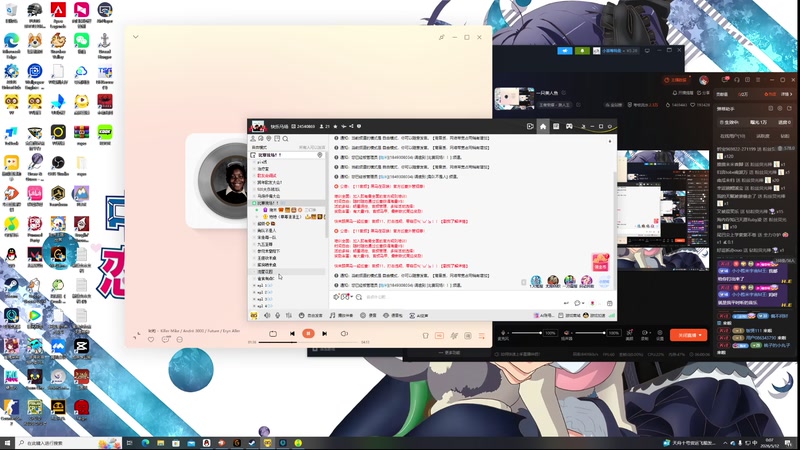This screenshot has width=800, height=450.
Task: Toggle the speaker in YY bottom bar
Action: (267, 315)
